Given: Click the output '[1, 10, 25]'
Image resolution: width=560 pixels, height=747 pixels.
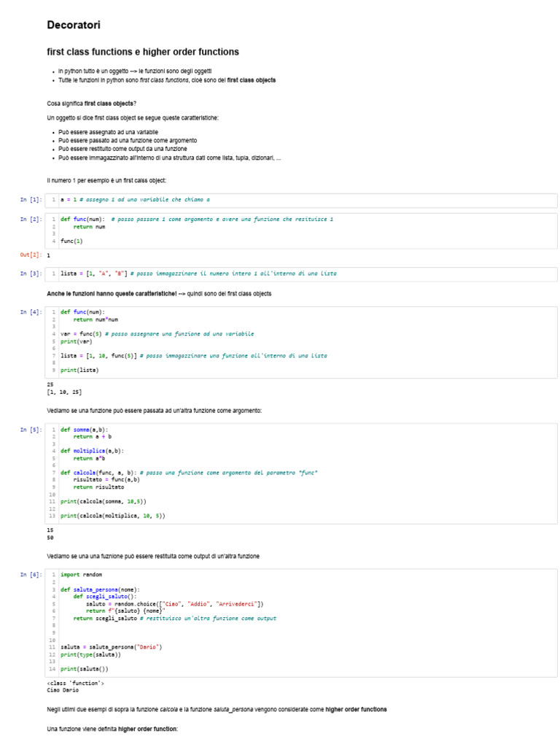Looking at the screenshot, I should click(x=64, y=392).
